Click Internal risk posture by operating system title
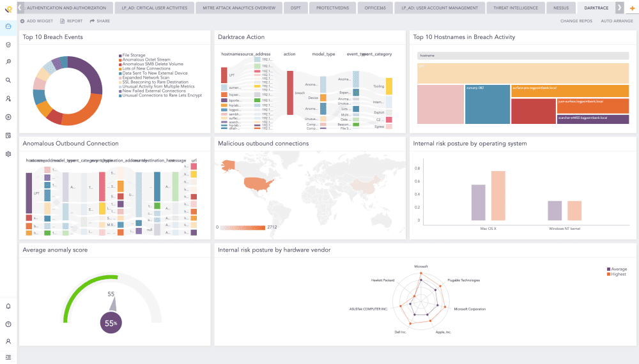 [x=470, y=143]
